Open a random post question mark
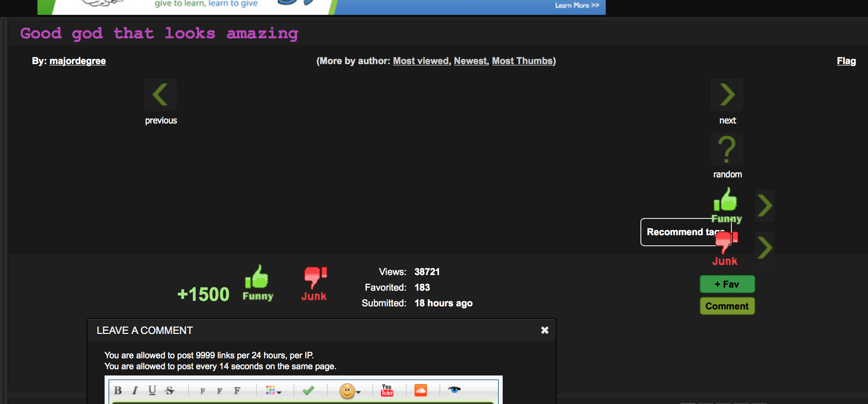 pyautogui.click(x=727, y=149)
